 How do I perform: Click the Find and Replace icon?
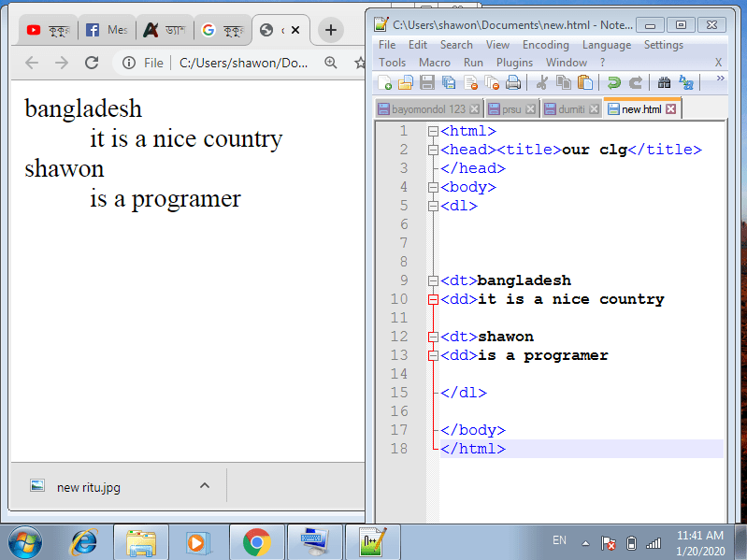[686, 82]
